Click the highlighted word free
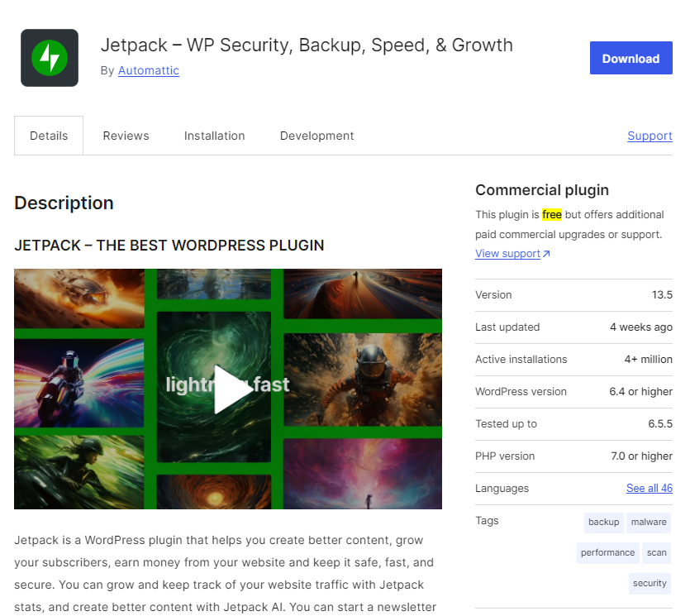 coord(551,214)
